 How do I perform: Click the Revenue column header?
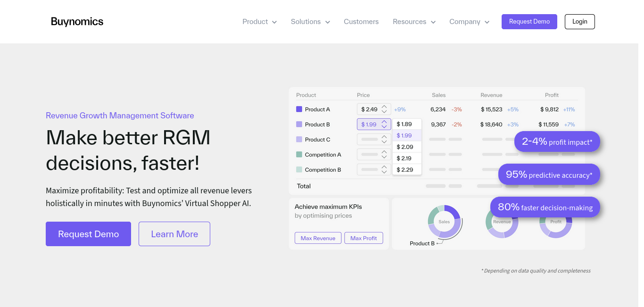(491, 95)
